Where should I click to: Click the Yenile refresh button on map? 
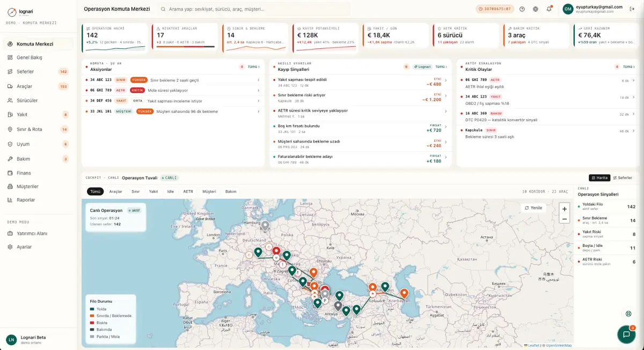pyautogui.click(x=533, y=208)
